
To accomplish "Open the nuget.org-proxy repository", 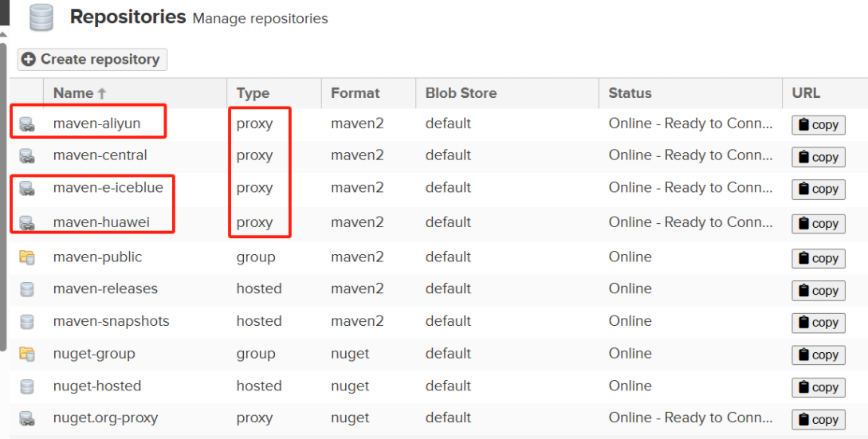I will (106, 418).
